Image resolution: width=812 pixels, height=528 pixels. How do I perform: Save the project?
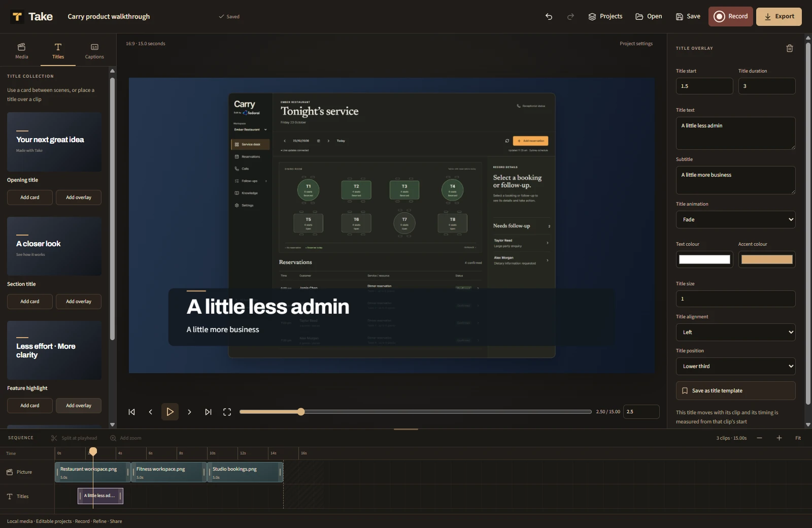(x=688, y=16)
